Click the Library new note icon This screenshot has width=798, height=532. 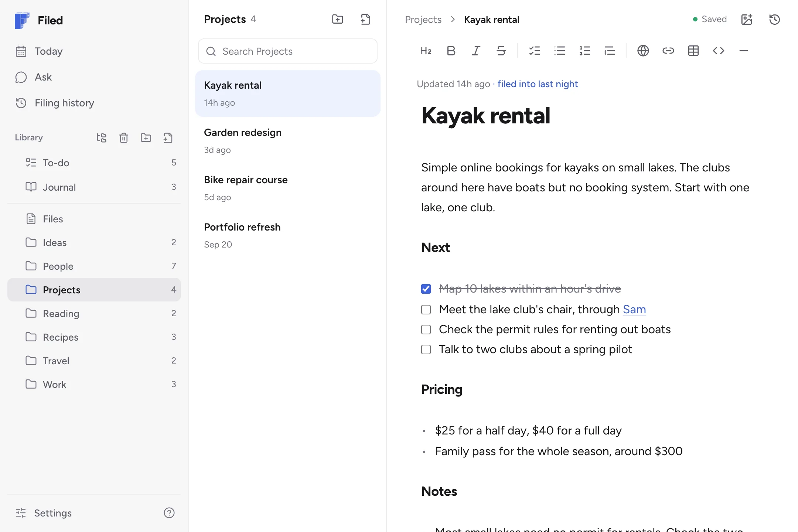(x=168, y=138)
